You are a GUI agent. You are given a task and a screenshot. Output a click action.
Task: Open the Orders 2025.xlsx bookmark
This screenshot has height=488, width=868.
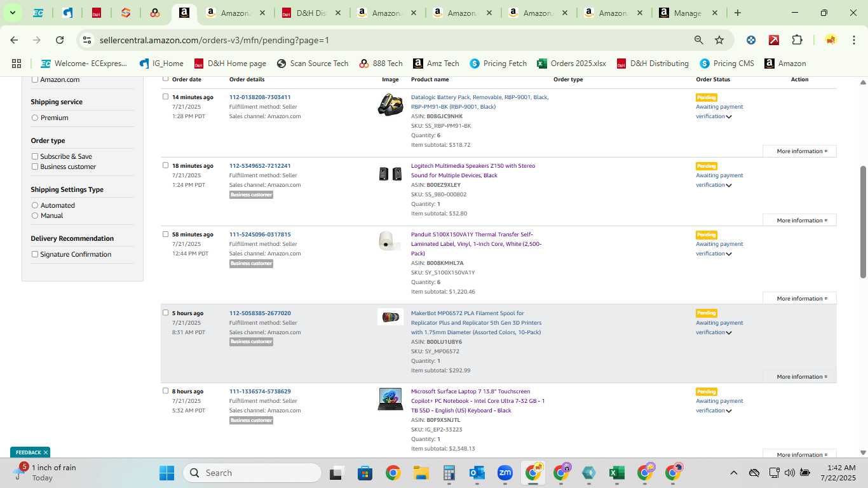tap(571, 64)
